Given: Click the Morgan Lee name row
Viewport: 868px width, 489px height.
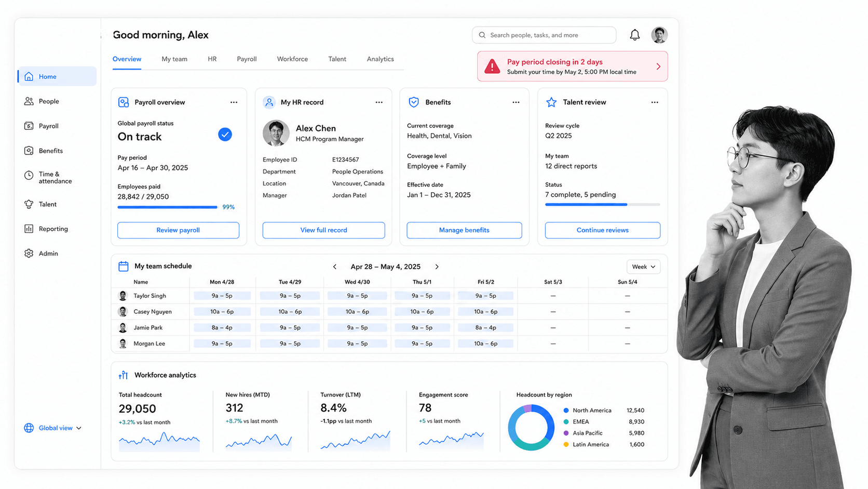Looking at the screenshot, I should coord(150,344).
